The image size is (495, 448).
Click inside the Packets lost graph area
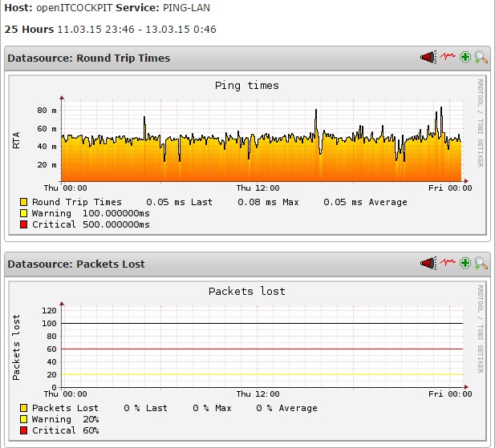[262, 346]
